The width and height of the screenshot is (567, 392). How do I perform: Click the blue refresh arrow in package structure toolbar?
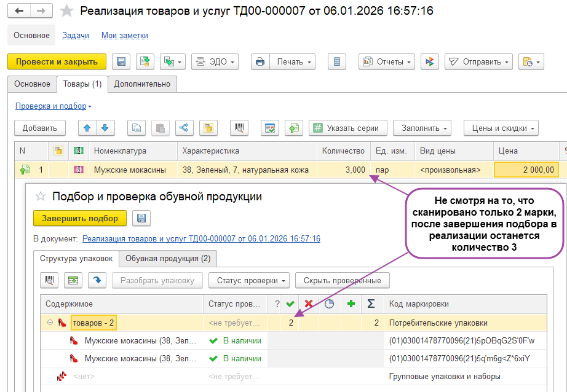tap(96, 281)
